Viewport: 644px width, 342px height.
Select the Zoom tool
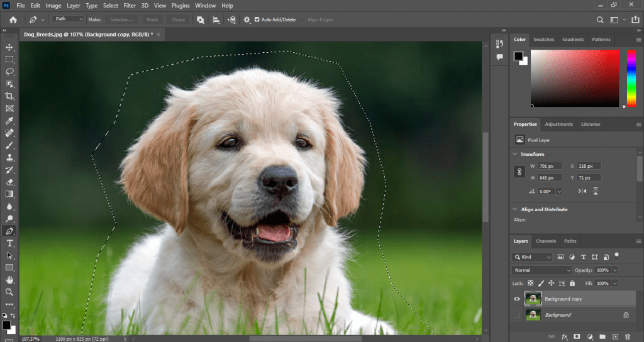click(9, 292)
